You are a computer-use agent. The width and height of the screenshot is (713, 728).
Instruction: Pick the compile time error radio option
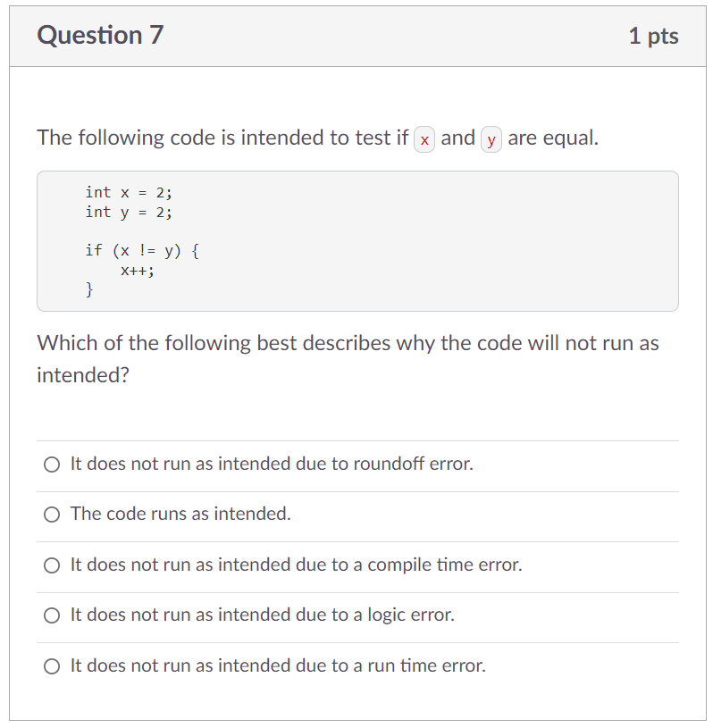52,565
